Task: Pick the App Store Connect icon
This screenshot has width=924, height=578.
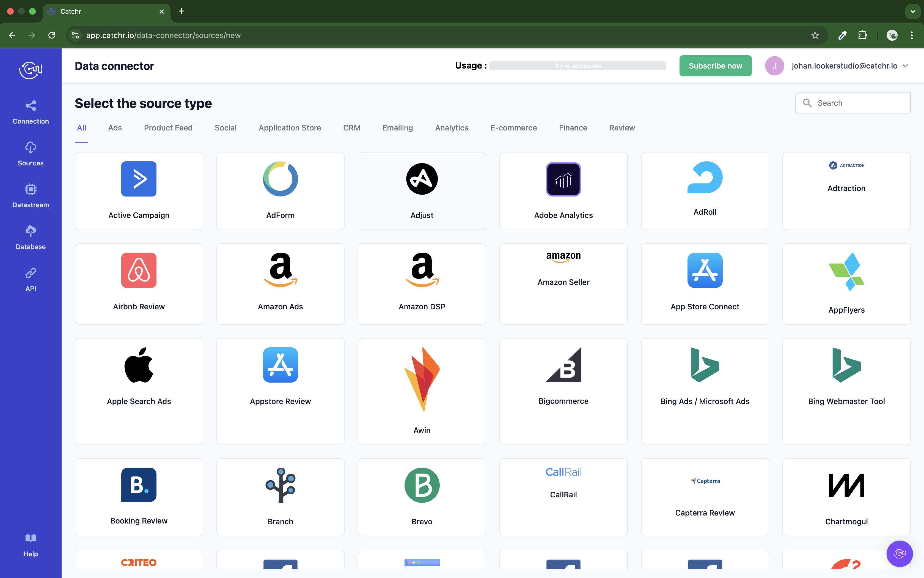Action: [x=705, y=270]
